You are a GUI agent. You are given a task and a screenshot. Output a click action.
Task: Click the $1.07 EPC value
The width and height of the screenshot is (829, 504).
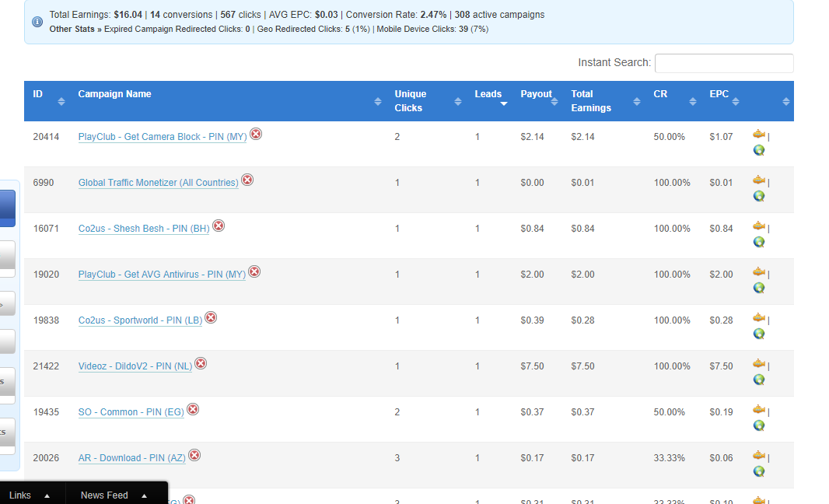pos(721,136)
